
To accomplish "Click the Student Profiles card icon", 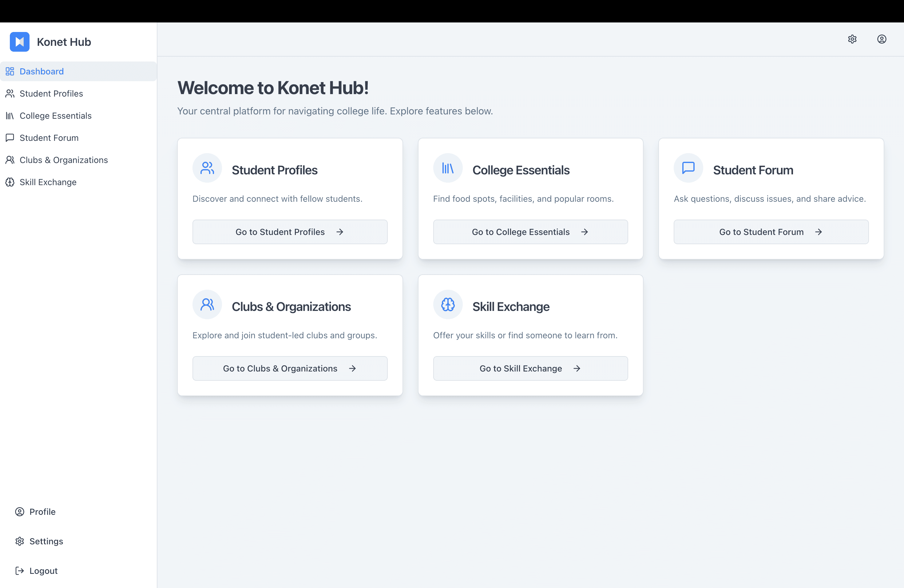I will 207,168.
